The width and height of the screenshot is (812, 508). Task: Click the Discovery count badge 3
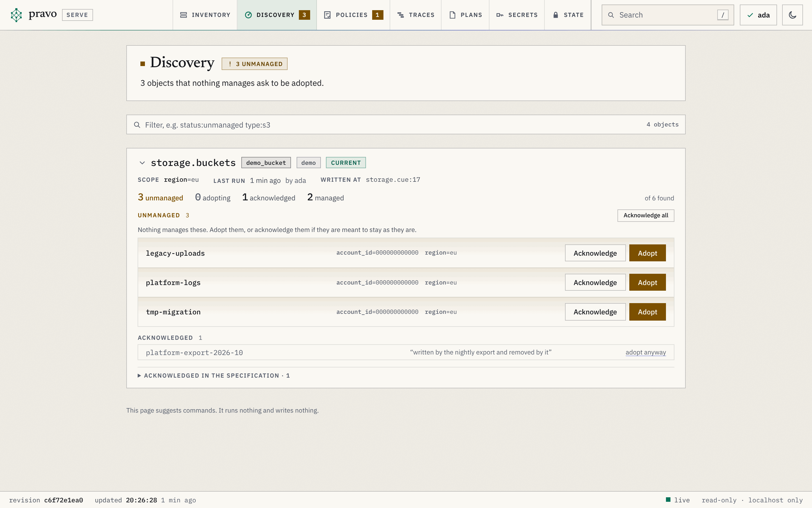304,15
